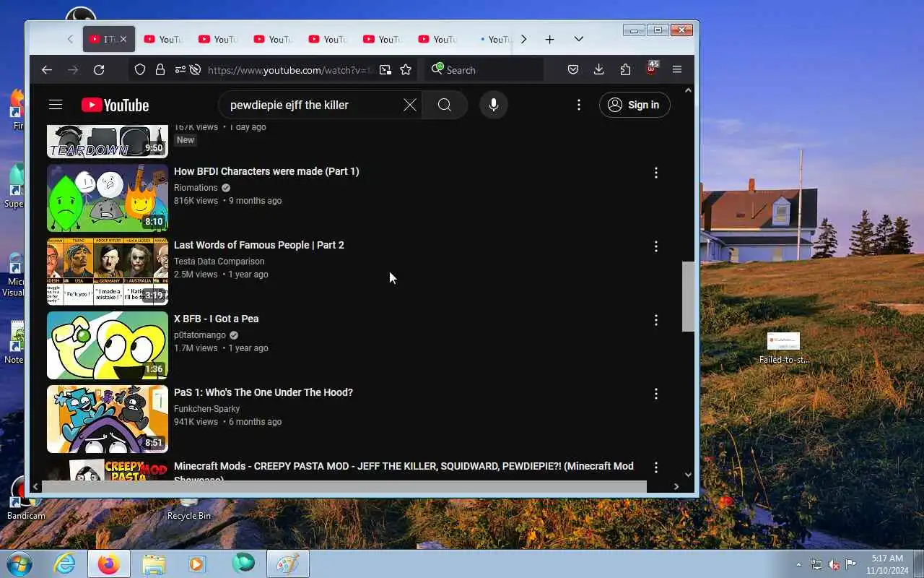Screen dimensions: 924x578
Task: Go back one page in Firefox
Action: click(47, 69)
